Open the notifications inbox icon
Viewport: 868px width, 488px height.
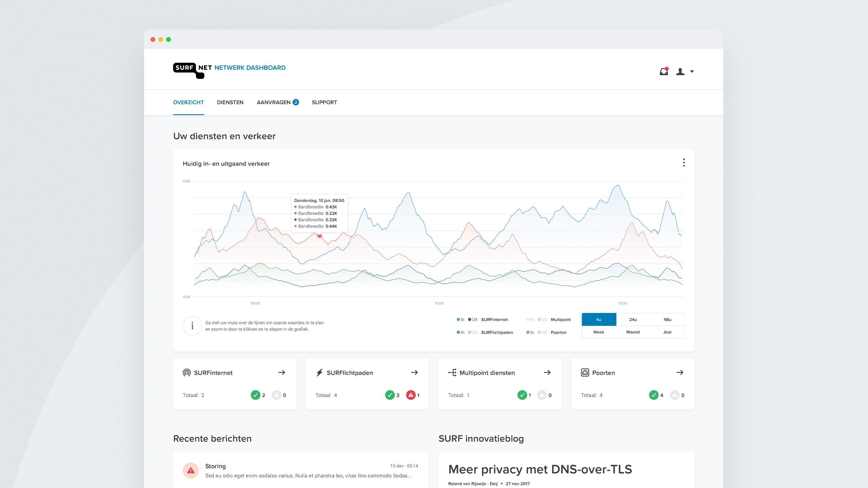coord(664,72)
